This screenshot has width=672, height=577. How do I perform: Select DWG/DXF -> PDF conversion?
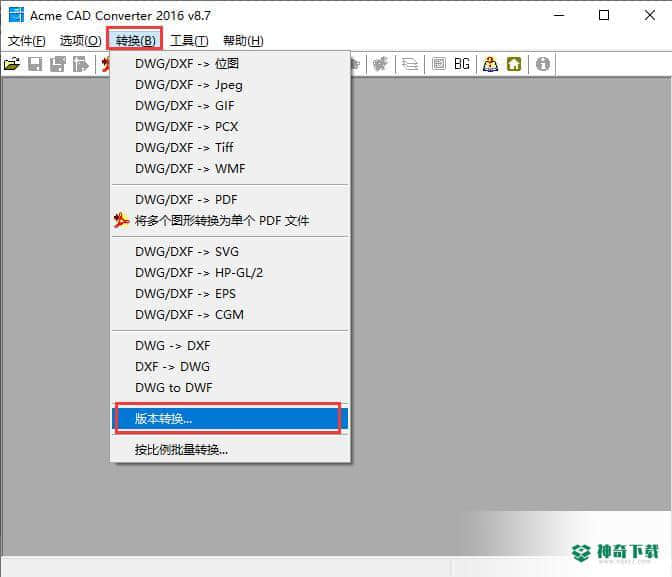[x=230, y=199]
